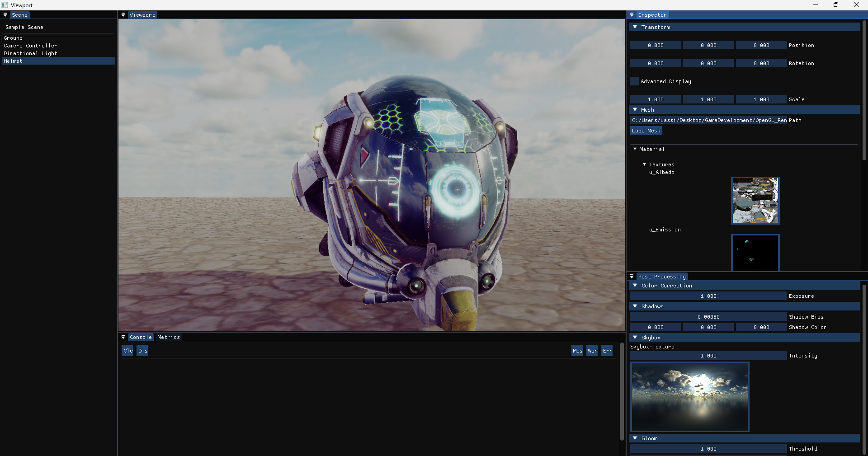The width and height of the screenshot is (868, 456).
Task: Restore down the Viewport application window
Action: [x=836, y=5]
